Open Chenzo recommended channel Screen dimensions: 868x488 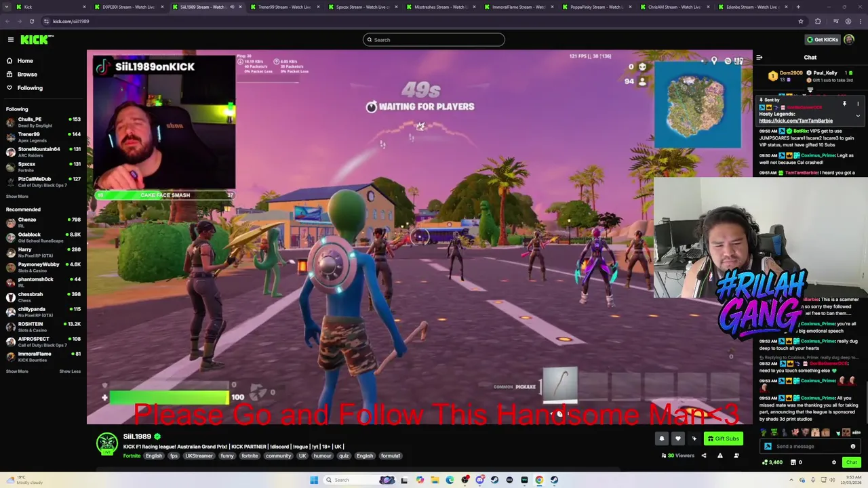coord(43,222)
